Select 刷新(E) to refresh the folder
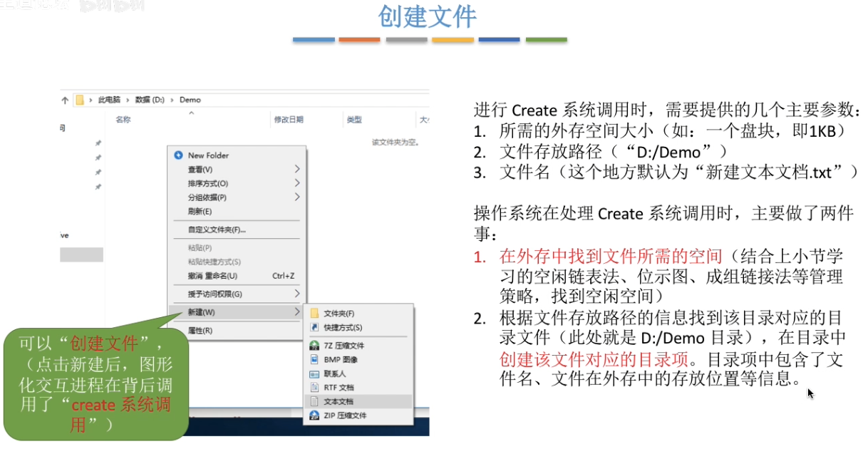 237,211
